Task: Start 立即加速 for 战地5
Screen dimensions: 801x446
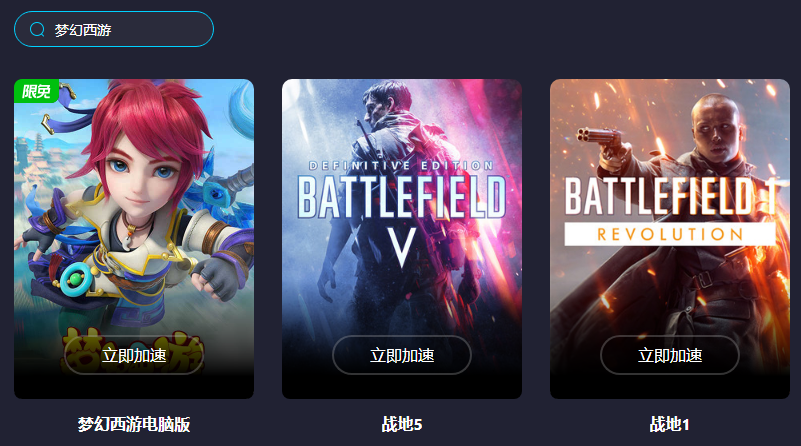Action: [x=402, y=355]
